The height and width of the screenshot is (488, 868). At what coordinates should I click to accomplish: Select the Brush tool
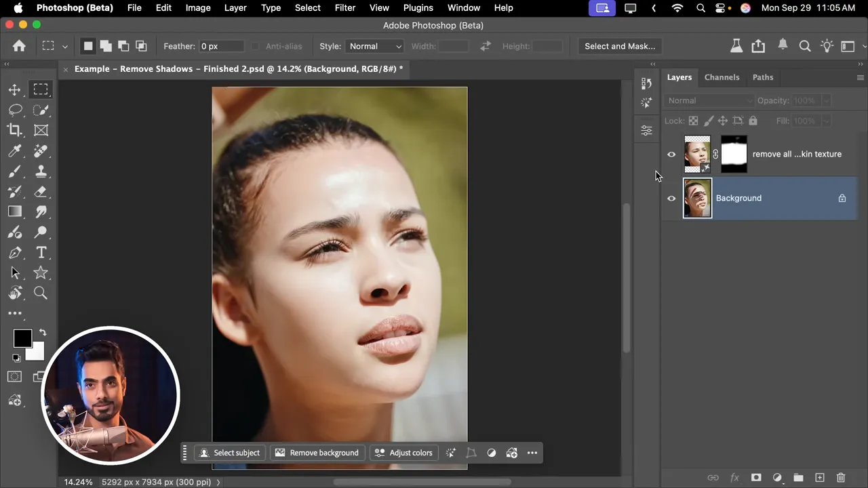14,171
